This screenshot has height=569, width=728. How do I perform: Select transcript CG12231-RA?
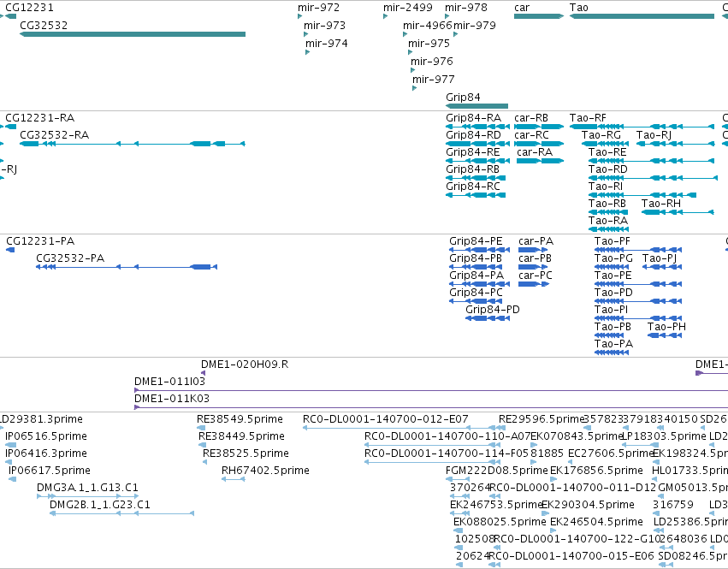click(x=10, y=127)
